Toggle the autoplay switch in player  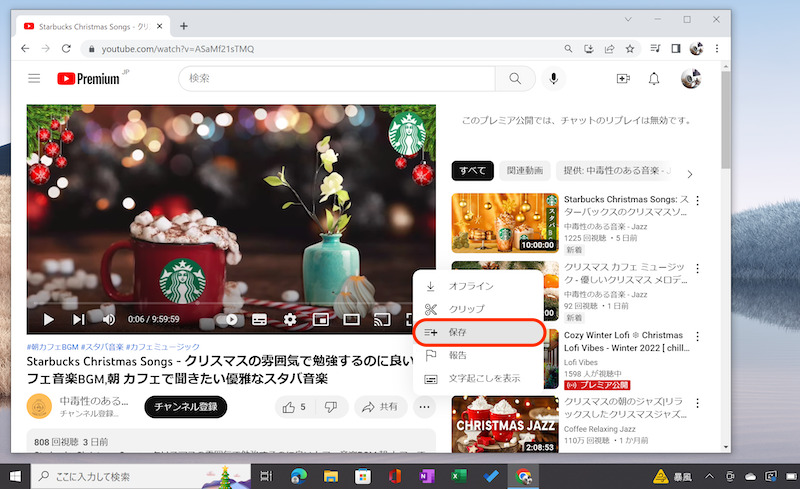(230, 320)
